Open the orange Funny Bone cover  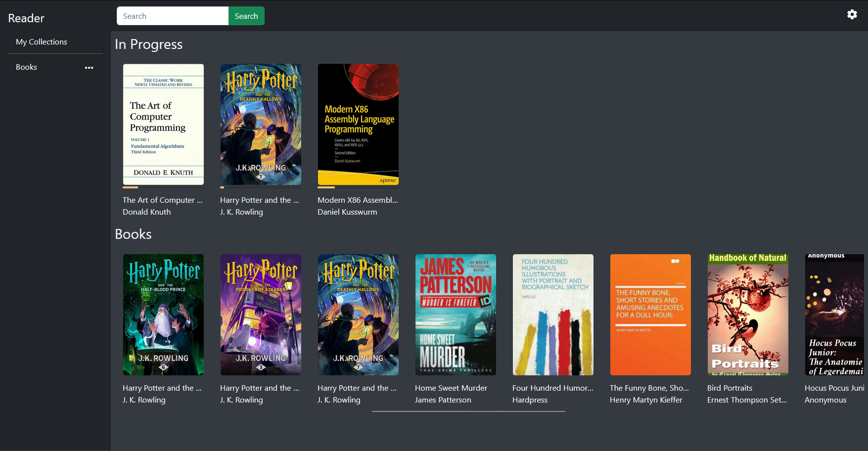(650, 315)
